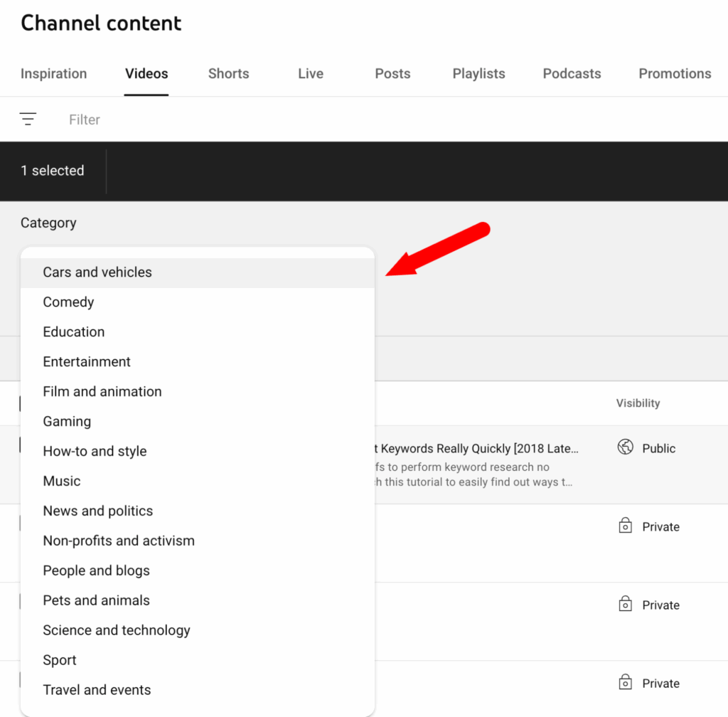Select "Travel and events" category
The height and width of the screenshot is (717, 728).
click(97, 690)
